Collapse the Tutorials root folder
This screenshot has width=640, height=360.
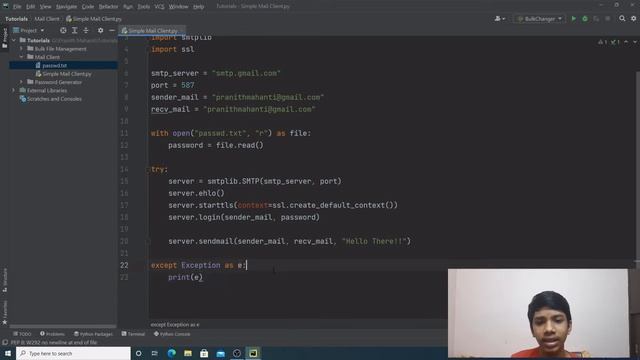[14, 40]
